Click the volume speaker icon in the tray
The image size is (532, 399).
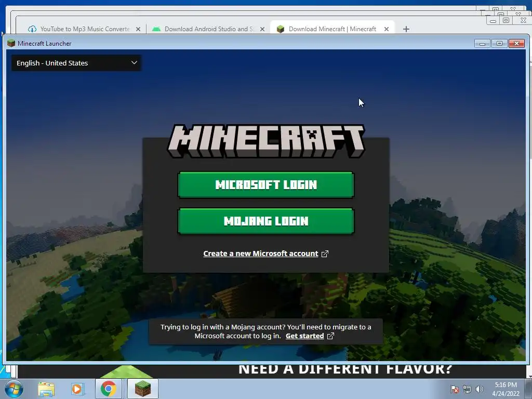(480, 389)
